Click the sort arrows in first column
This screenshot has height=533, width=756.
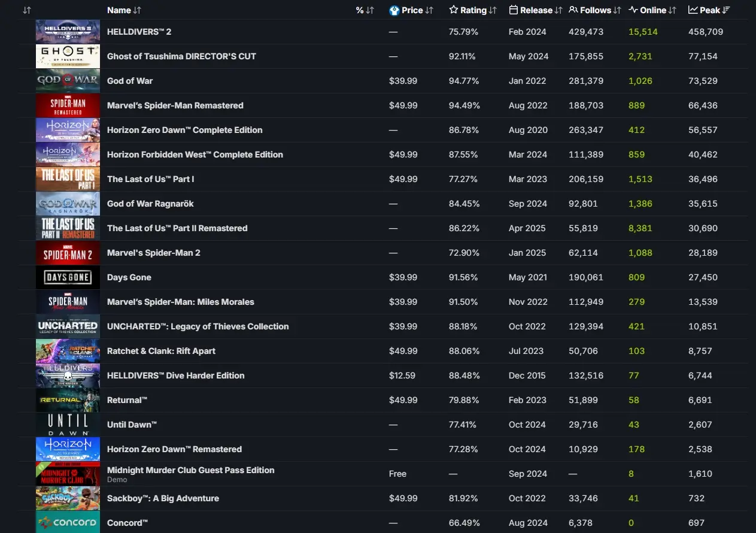click(x=26, y=10)
